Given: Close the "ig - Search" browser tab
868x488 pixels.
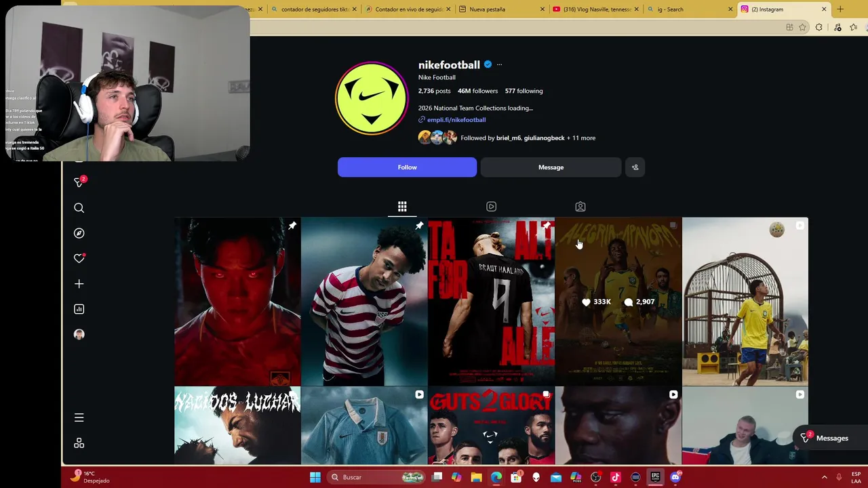Looking at the screenshot, I should click(x=730, y=9).
